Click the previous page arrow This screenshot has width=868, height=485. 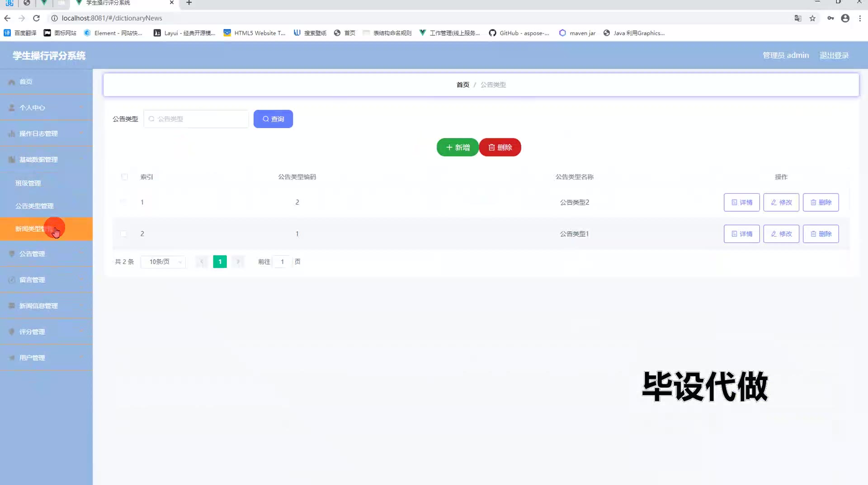(x=202, y=262)
